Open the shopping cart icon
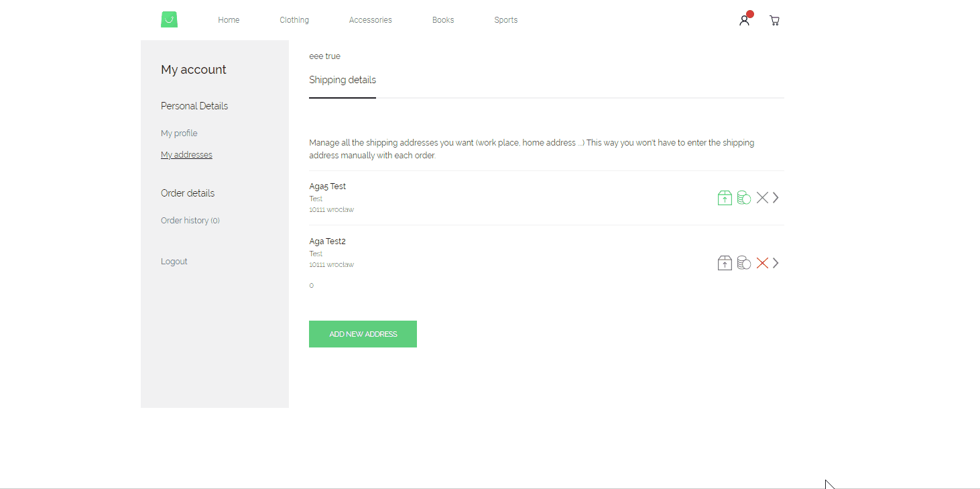This screenshot has width=980, height=489. (x=774, y=20)
